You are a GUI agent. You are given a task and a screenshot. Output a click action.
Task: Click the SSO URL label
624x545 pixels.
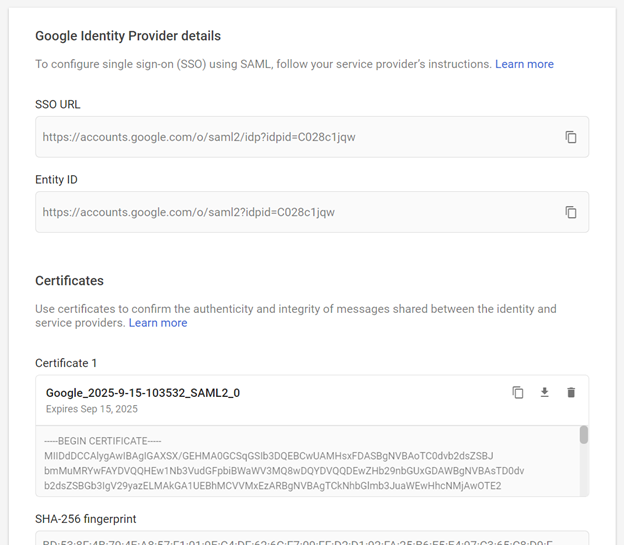tap(58, 104)
